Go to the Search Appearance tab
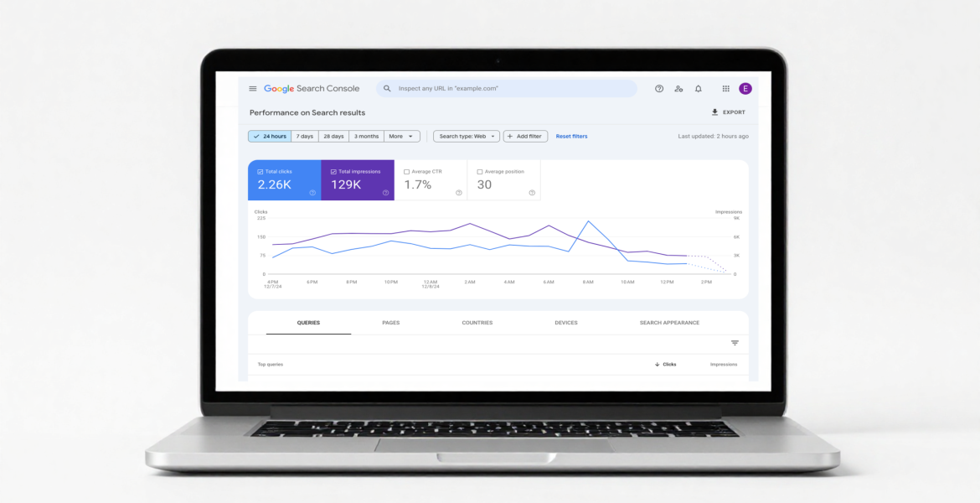The width and height of the screenshot is (980, 503). coord(669,323)
